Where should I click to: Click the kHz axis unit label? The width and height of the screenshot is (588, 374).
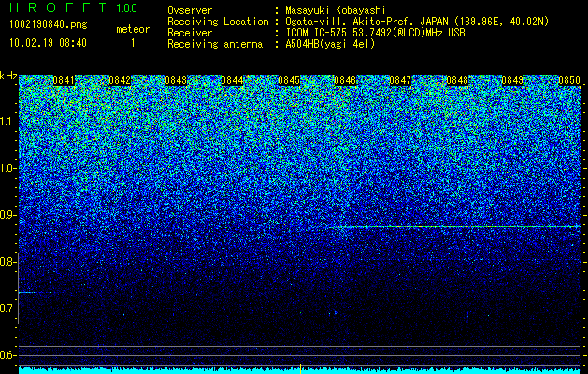(8, 76)
